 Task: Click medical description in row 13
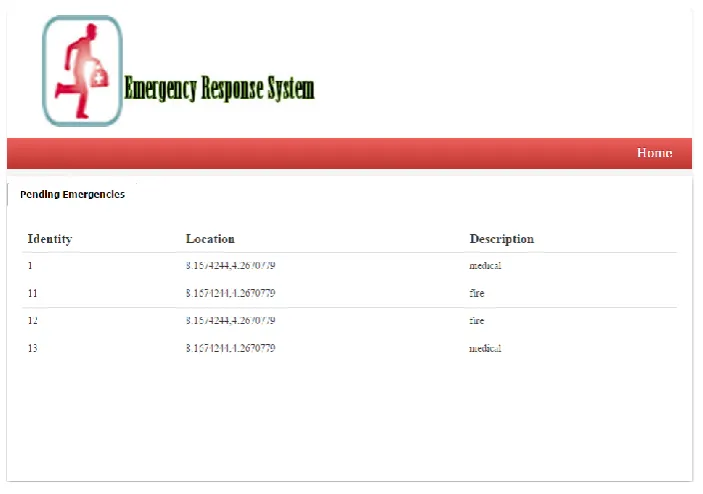click(485, 348)
